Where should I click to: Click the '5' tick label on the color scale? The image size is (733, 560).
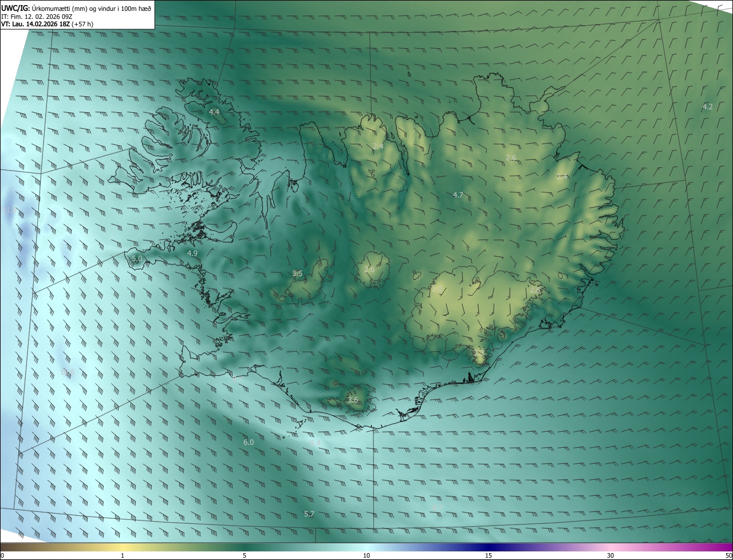coord(245,556)
